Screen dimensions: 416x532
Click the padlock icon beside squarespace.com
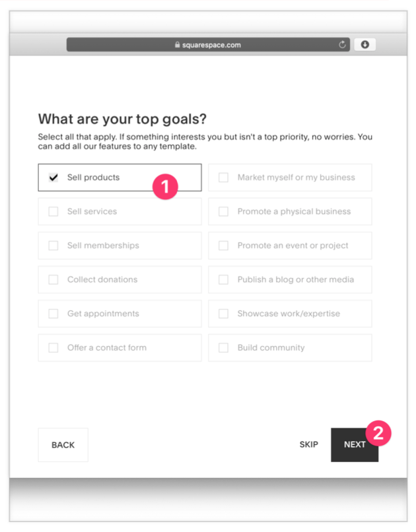(177, 46)
